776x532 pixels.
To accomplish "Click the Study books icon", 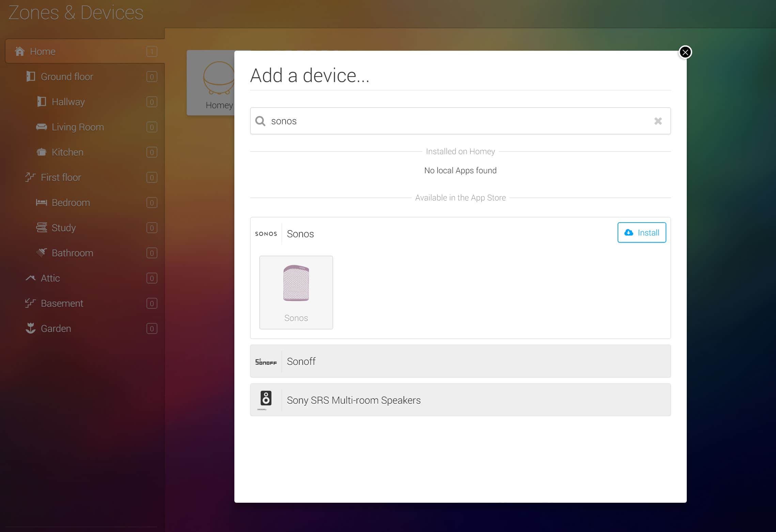I will point(42,227).
